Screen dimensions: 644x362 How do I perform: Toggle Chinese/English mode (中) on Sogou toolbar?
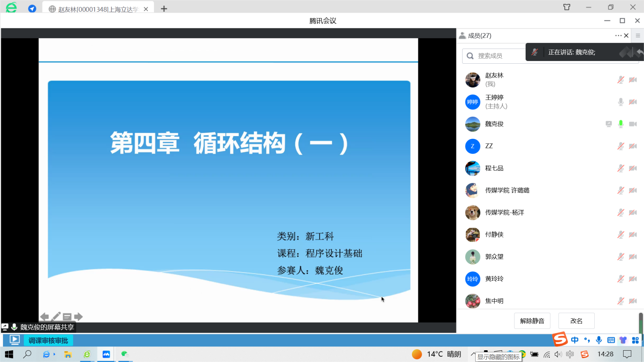(x=575, y=340)
